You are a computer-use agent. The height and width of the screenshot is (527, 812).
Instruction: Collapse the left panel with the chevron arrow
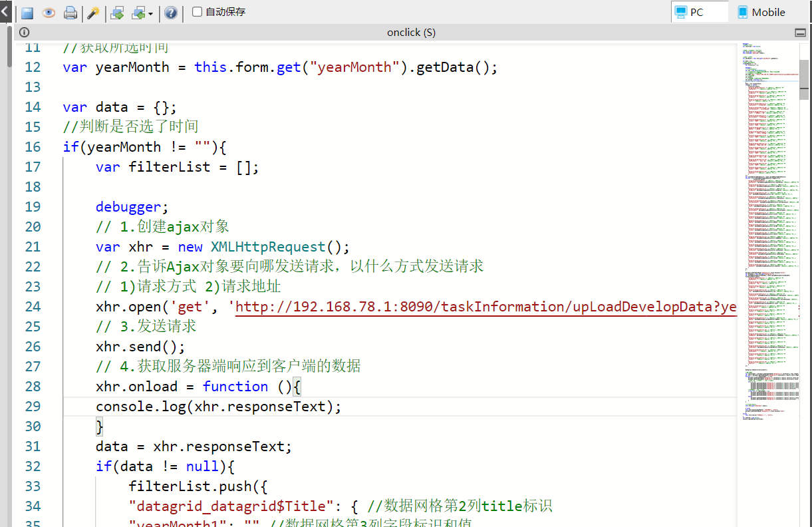[5, 11]
